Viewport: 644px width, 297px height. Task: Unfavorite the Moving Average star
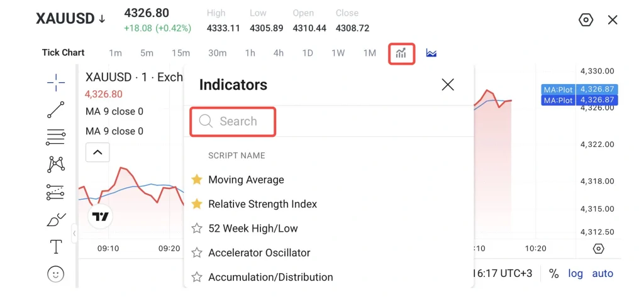[x=197, y=180]
